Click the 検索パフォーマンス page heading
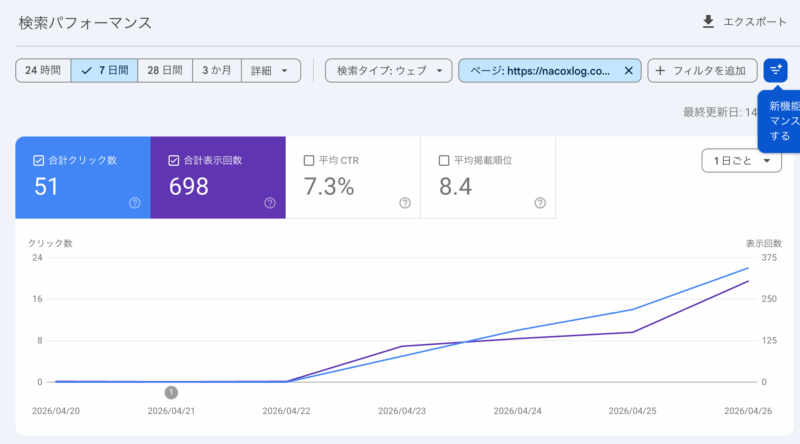Screen dimensions: 800x444 point(85,23)
